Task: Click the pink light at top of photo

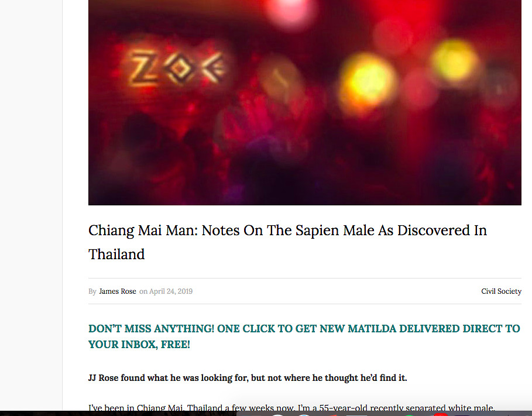Action: (x=290, y=10)
